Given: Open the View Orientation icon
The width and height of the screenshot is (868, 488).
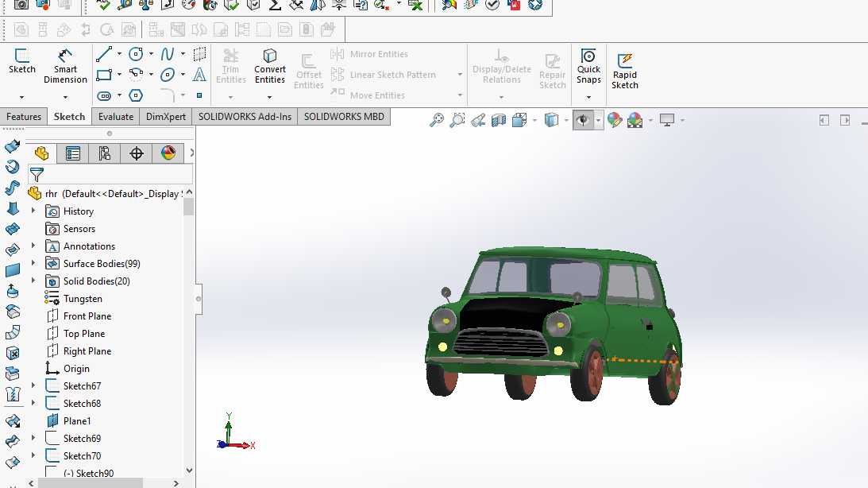Looking at the screenshot, I should pyautogui.click(x=519, y=120).
